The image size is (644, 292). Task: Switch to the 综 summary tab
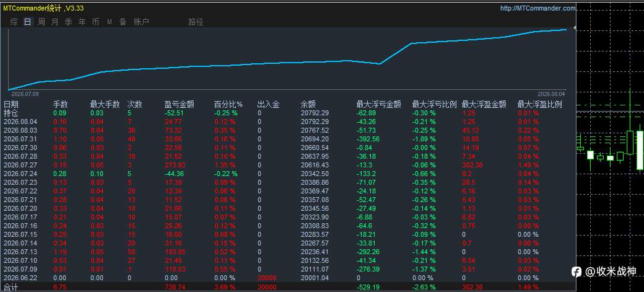pyautogui.click(x=14, y=22)
